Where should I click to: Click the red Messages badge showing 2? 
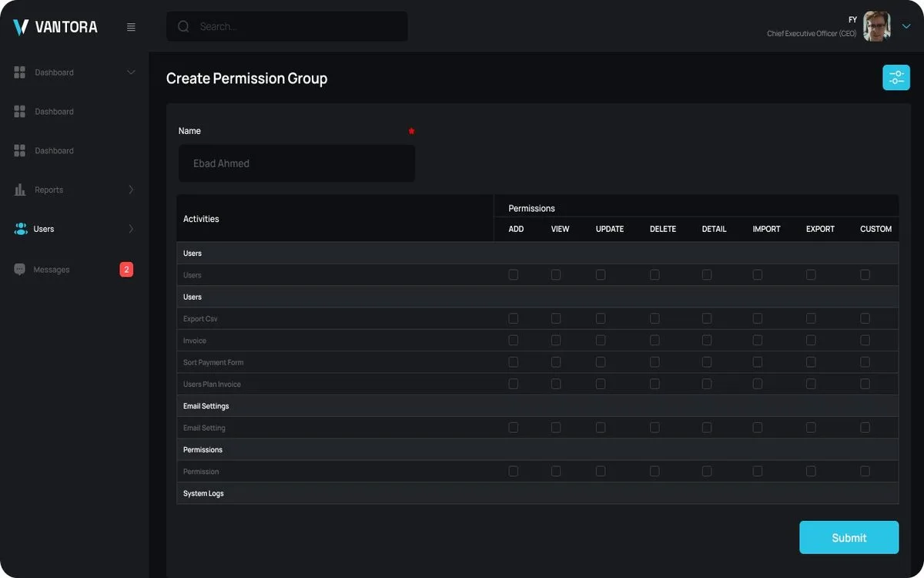click(126, 270)
